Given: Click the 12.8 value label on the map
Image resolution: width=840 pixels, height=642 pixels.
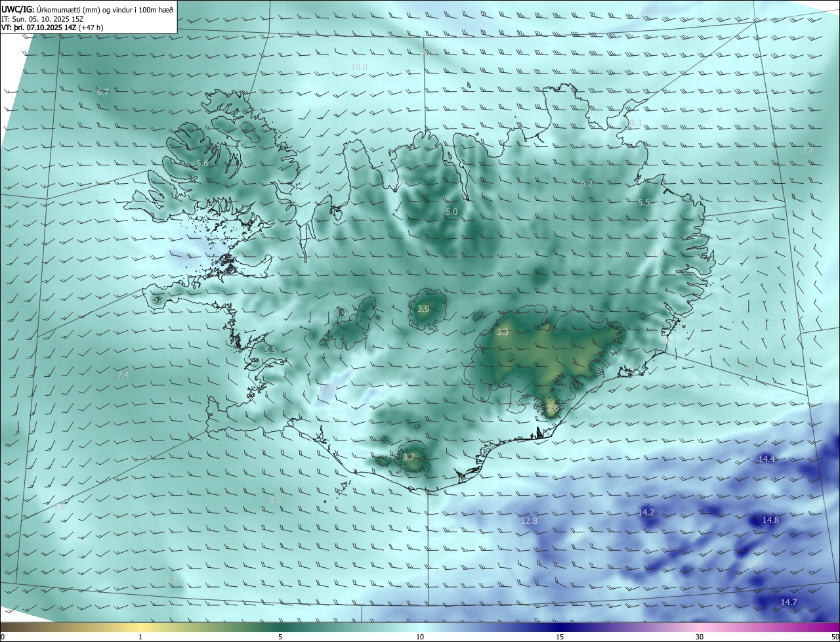Looking at the screenshot, I should coord(529,521).
